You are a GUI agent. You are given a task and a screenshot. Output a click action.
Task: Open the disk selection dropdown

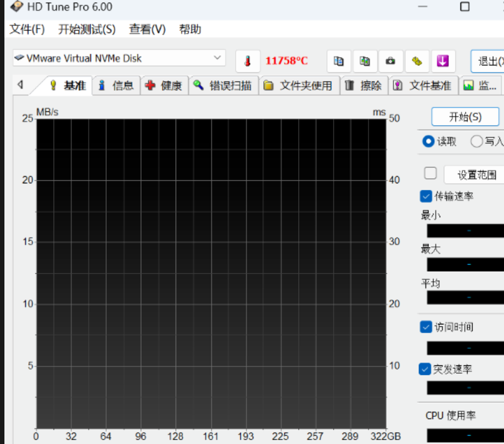119,58
